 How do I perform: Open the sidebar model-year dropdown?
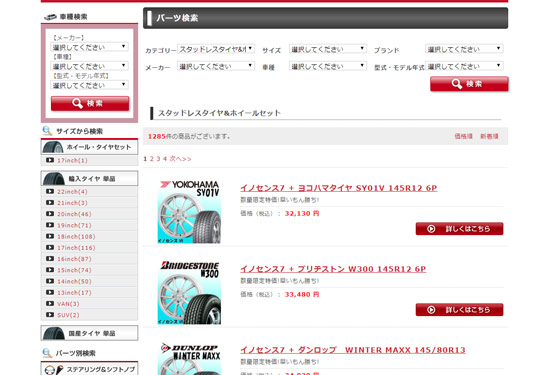pyautogui.click(x=89, y=85)
